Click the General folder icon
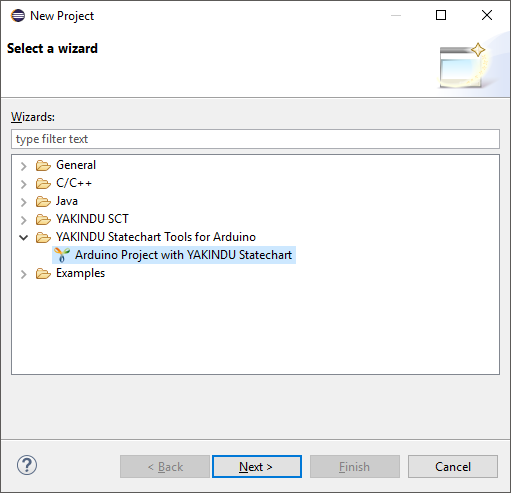Viewport: 511px width, 493px height. coord(43,165)
